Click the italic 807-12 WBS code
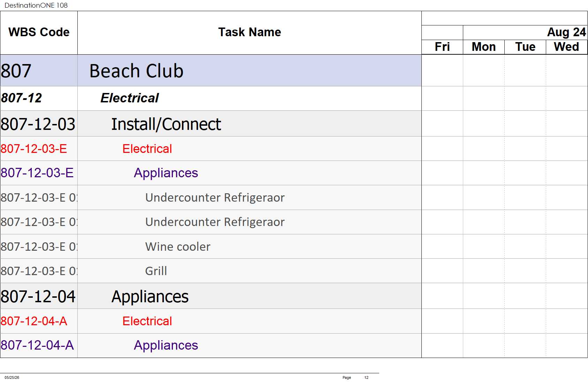 (21, 98)
